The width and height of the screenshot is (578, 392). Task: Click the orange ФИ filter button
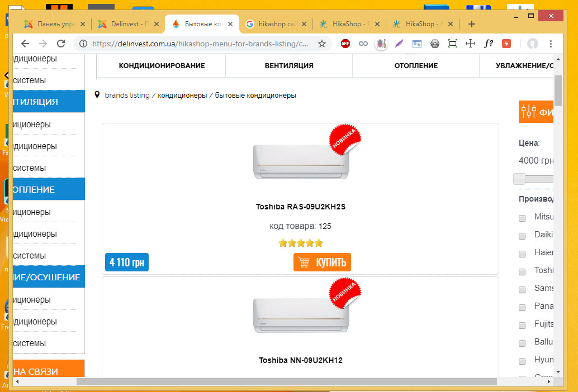[536, 112]
